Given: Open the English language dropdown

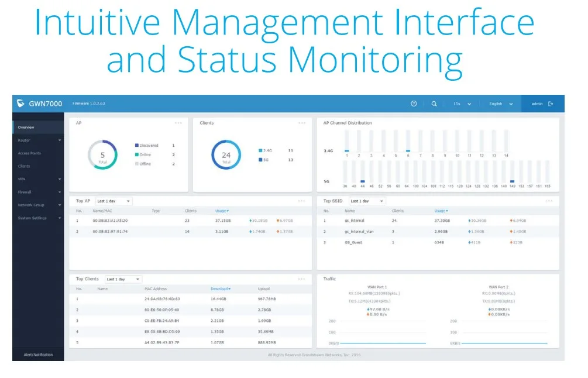Looking at the screenshot, I should point(501,104).
